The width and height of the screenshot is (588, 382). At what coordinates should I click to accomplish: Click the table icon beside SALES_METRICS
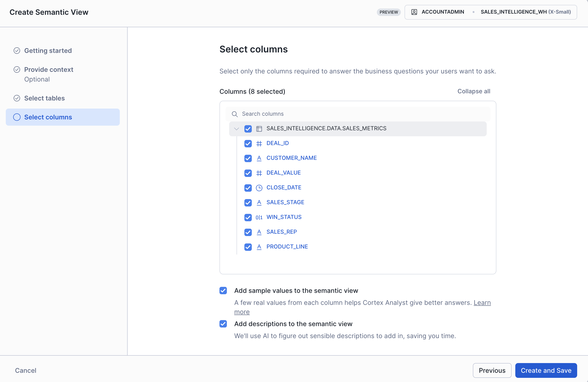click(259, 129)
